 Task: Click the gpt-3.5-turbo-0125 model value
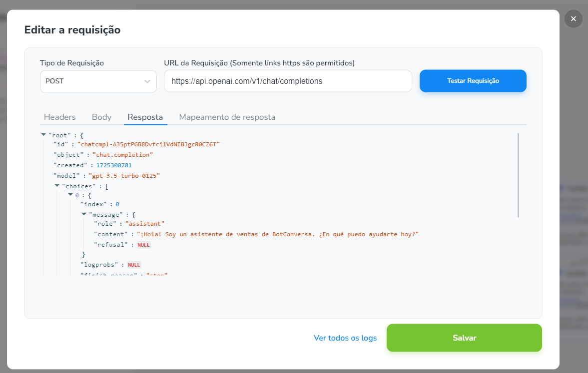click(x=124, y=176)
